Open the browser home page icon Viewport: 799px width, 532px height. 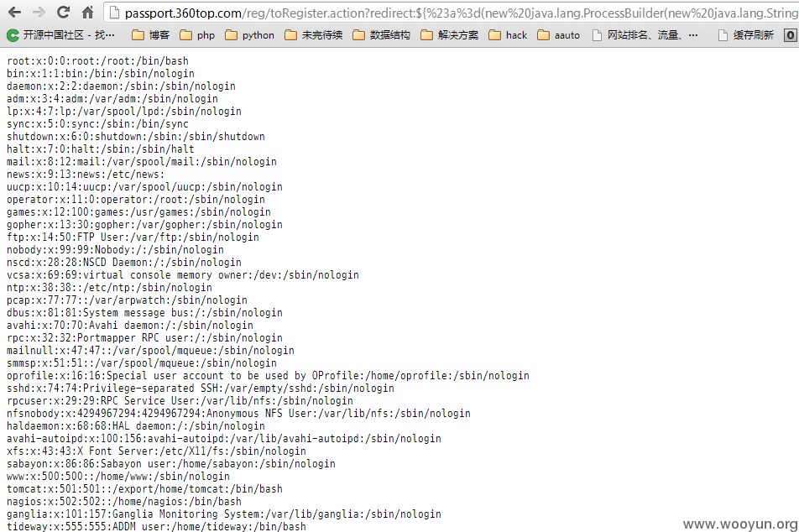(87, 13)
